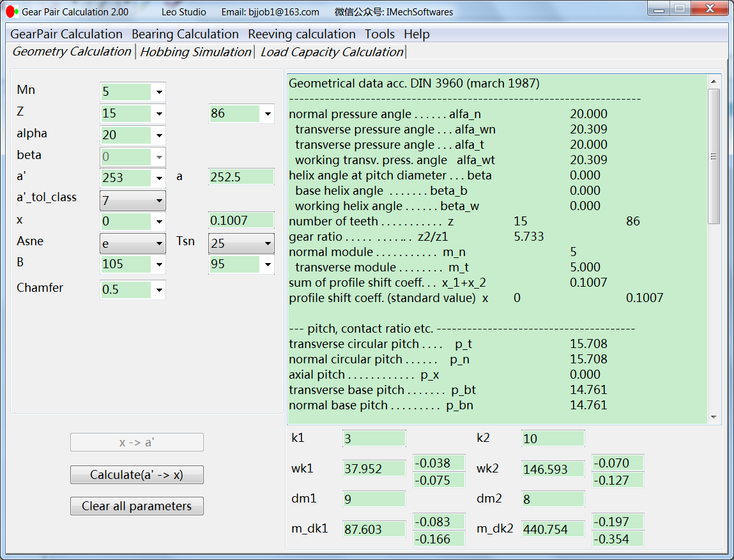Click the a field showing 252.5
Screen dimensions: 734x560
(x=241, y=177)
